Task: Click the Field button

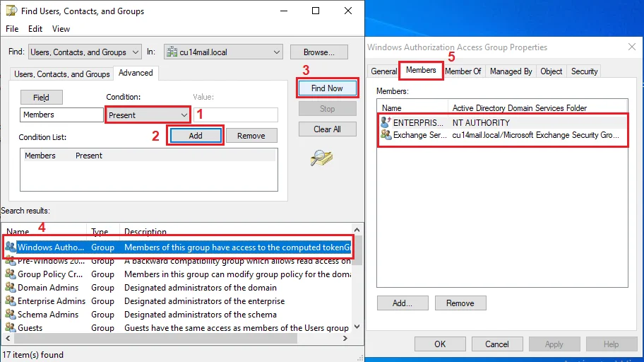Action: pos(42,98)
